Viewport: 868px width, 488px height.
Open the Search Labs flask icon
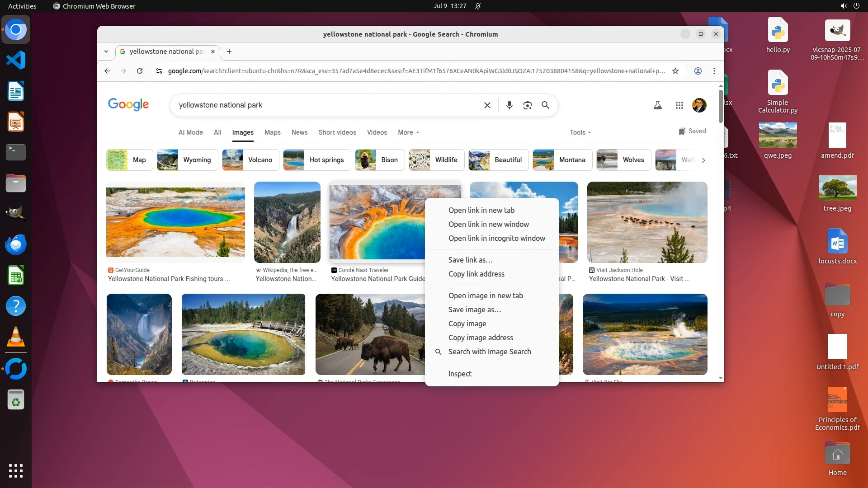coord(658,105)
